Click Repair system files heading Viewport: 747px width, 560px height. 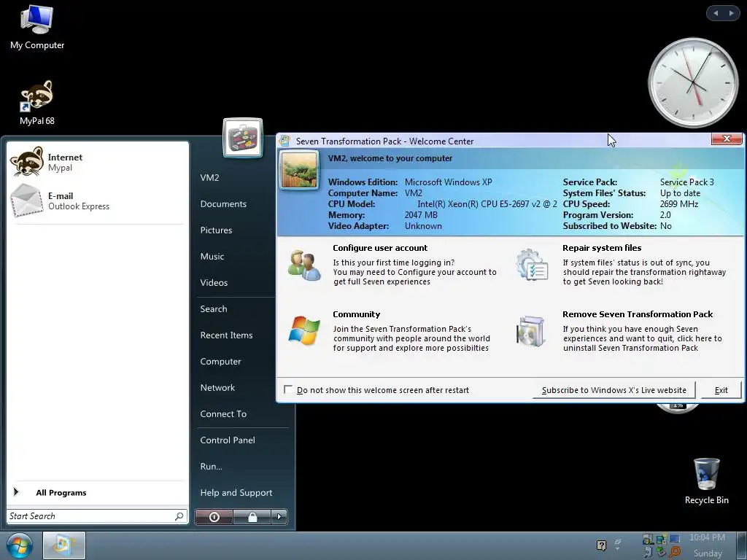coord(602,248)
